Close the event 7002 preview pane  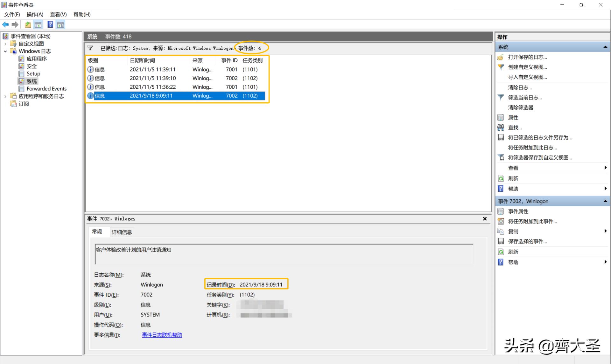(485, 219)
